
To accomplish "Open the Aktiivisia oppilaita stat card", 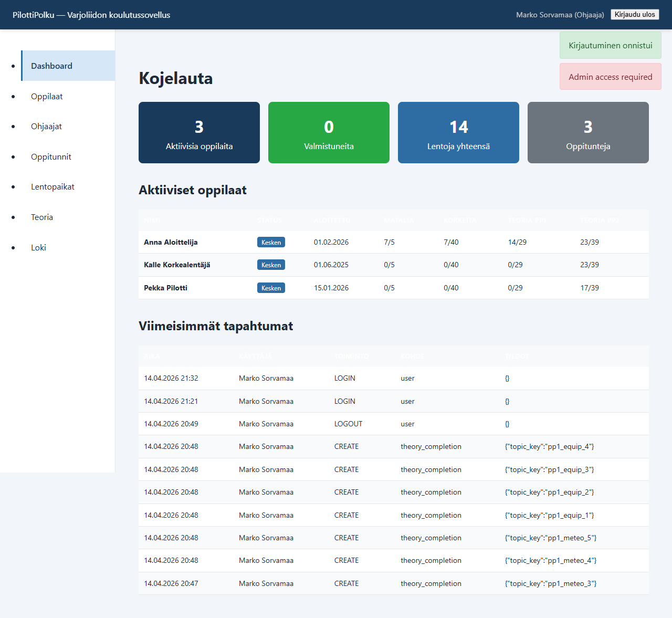I will [x=199, y=132].
